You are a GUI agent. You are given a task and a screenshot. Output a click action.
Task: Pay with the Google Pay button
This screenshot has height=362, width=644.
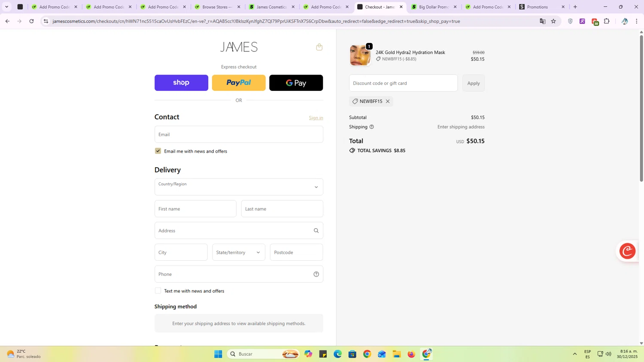click(x=296, y=83)
